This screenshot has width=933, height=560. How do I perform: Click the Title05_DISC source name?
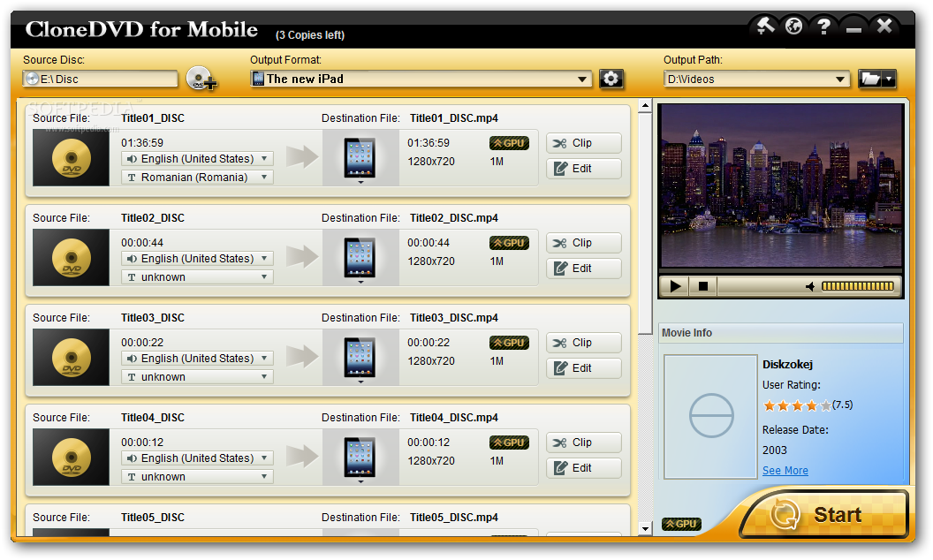(x=153, y=518)
